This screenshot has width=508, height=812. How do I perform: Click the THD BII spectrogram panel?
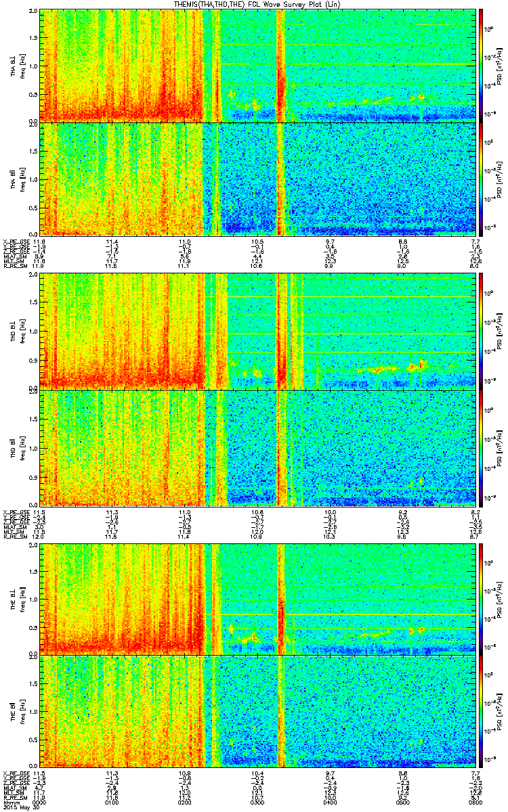click(x=258, y=447)
